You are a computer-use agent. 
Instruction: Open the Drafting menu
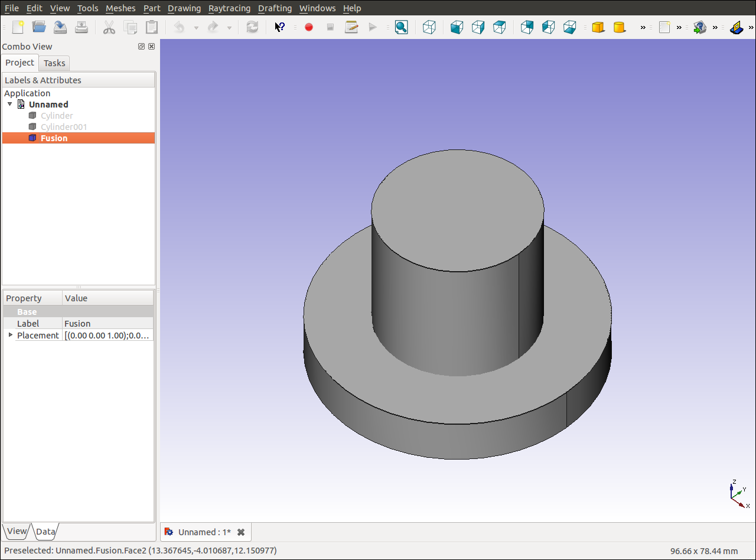275,8
